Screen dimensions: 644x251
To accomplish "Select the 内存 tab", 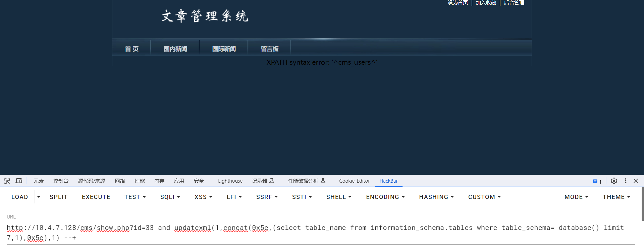I will pos(159,181).
